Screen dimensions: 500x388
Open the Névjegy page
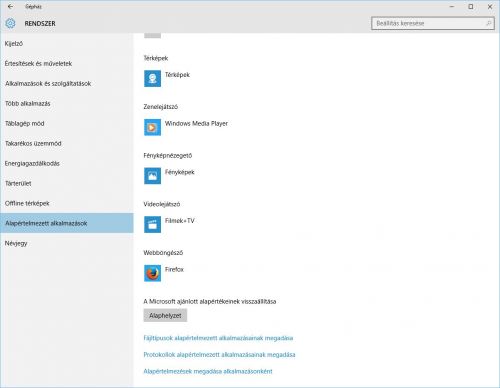tap(67, 243)
